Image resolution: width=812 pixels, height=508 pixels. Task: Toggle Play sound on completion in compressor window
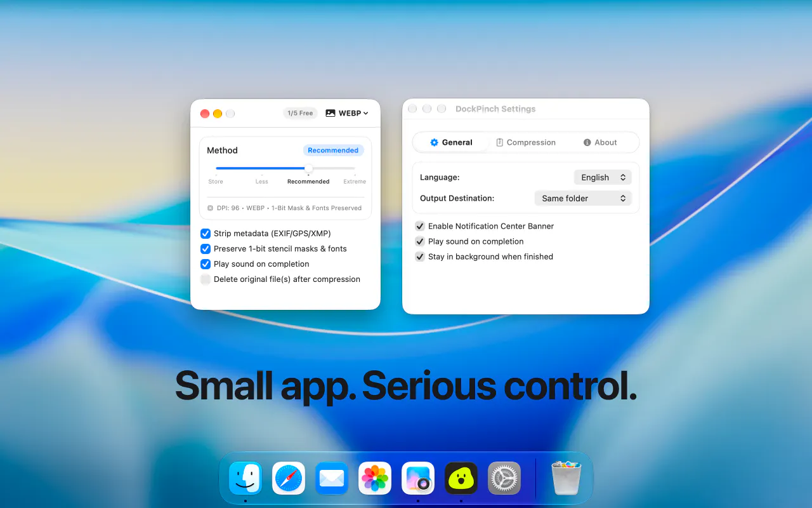[206, 264]
